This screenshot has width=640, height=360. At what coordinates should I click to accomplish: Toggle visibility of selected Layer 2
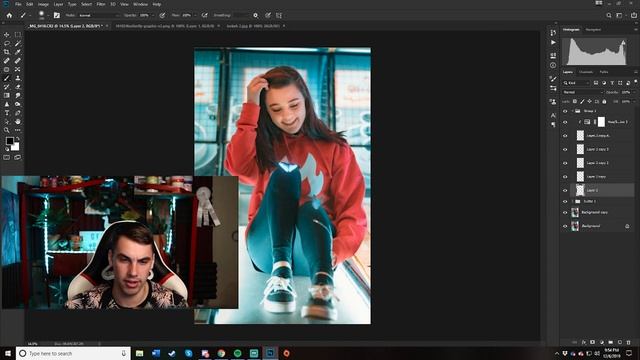pos(565,190)
